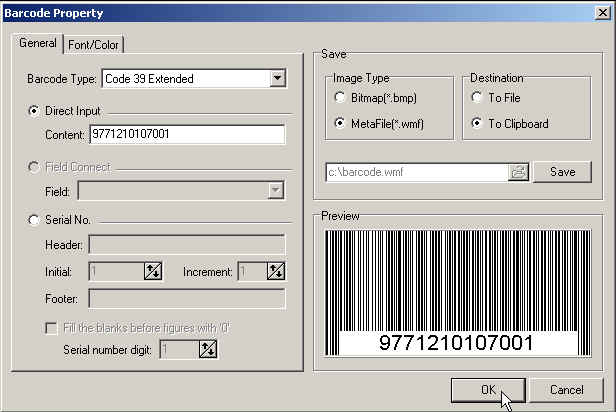Screen dimensions: 616x412
Task: Click the Initial value spinner icon
Action: pos(153,271)
